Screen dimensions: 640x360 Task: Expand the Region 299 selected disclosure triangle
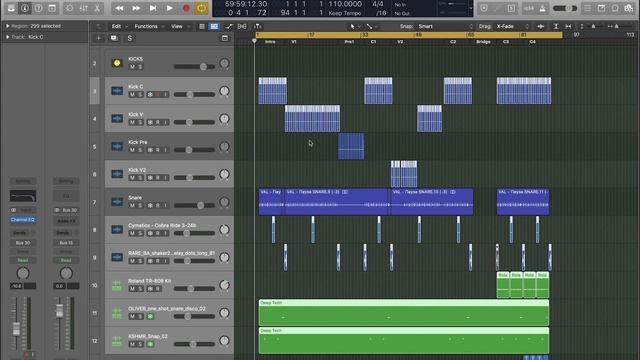[7, 26]
